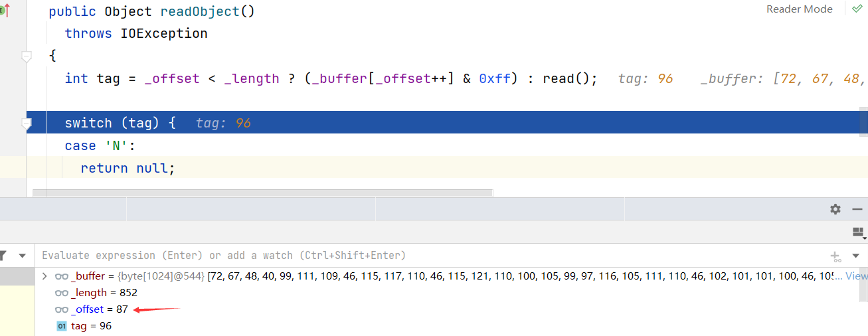This screenshot has width=868, height=336.
Task: Open the dropdown arrow next to filter icon
Action: [22, 255]
